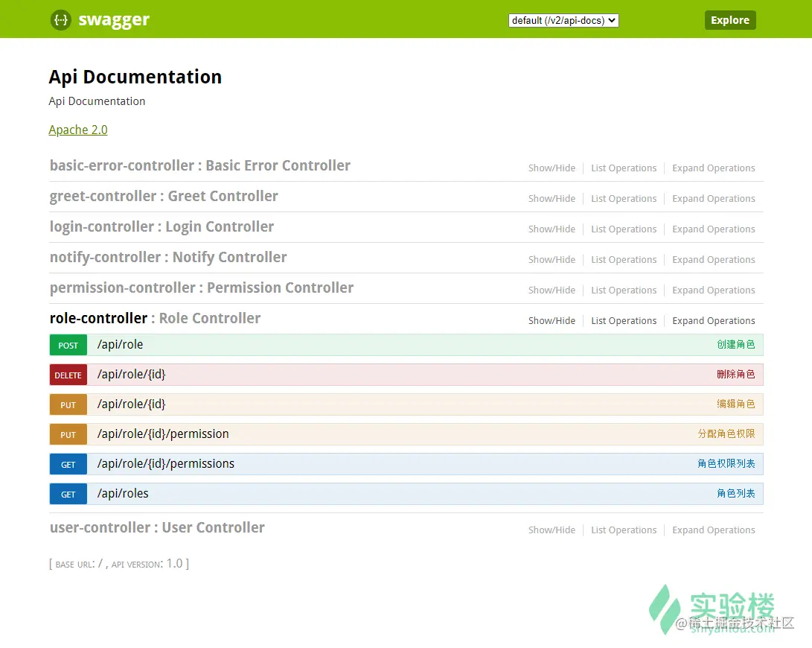Viewport: 812px width, 648px height.
Task: Click List Operations for notify-controller
Action: pos(624,260)
